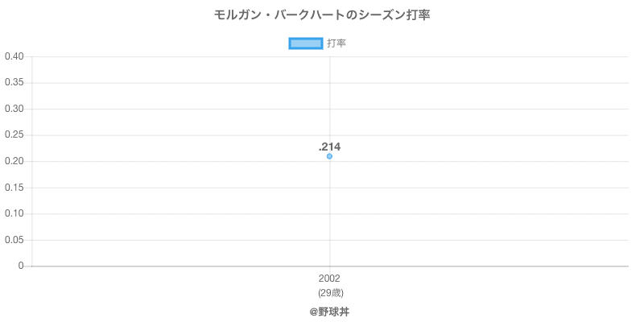Click the 0 y-axis origin label
This screenshot has width=644, height=322.
[22, 266]
